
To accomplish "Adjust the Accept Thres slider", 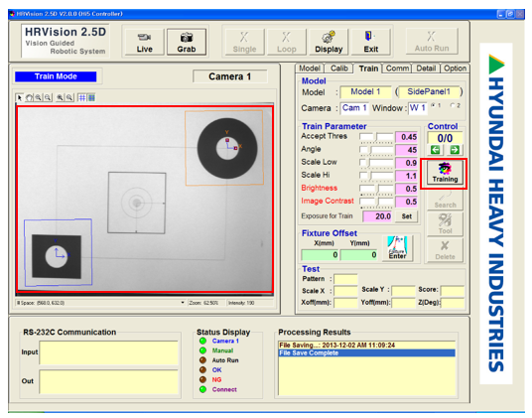I will pyautogui.click(x=376, y=137).
